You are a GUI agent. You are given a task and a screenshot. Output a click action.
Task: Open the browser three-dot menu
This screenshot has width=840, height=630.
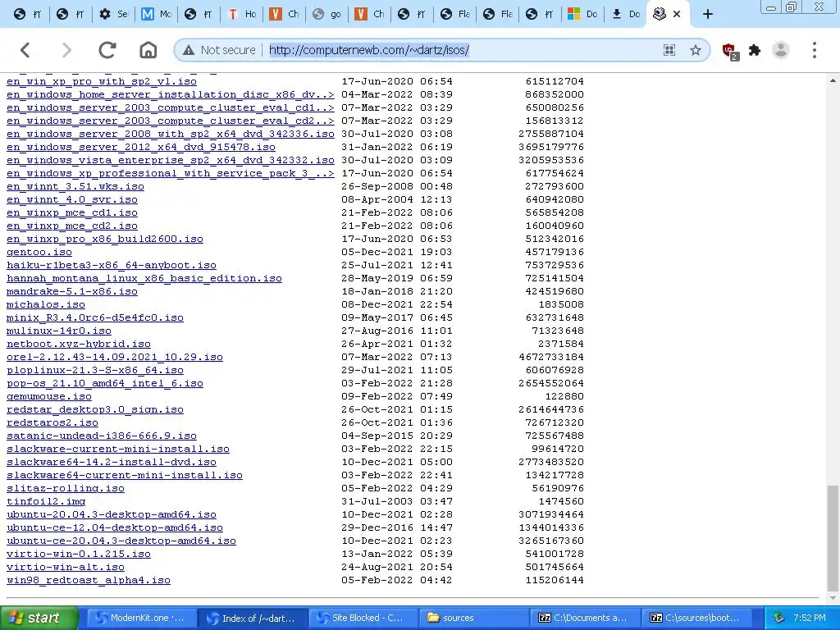815,50
